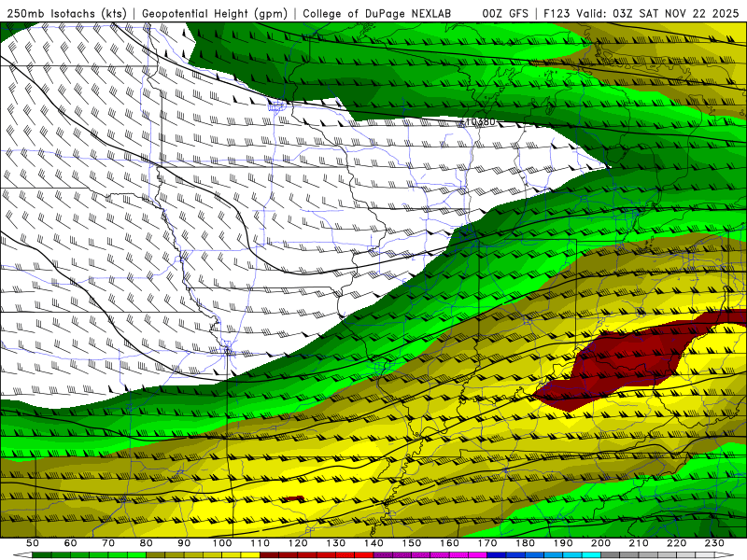The width and height of the screenshot is (747, 560).
Task: Click the 190 value on the color scale
Action: pyautogui.click(x=563, y=543)
